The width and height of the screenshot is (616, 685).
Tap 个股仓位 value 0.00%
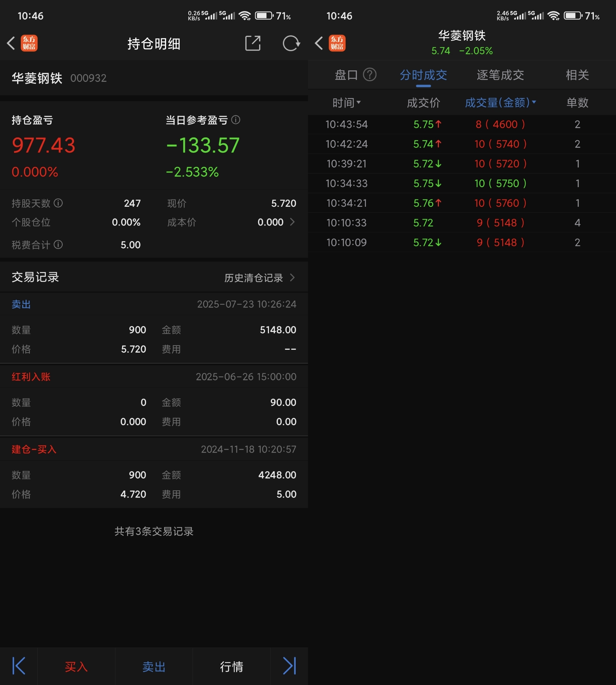coord(126,222)
